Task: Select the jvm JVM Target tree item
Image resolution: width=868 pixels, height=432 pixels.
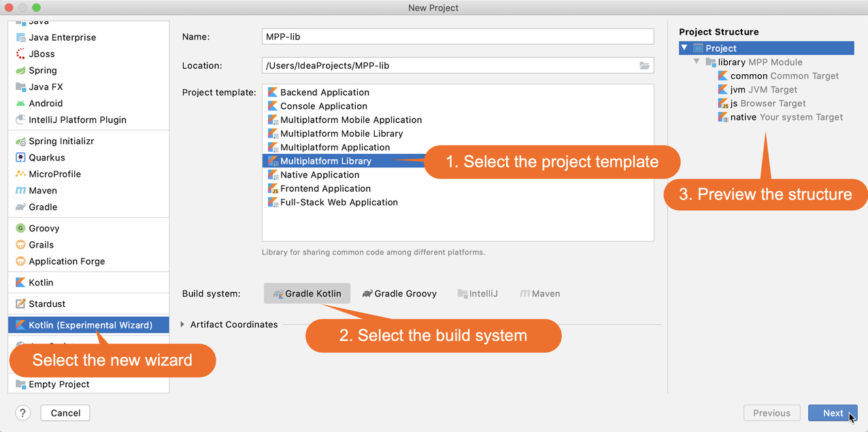Action: point(763,90)
